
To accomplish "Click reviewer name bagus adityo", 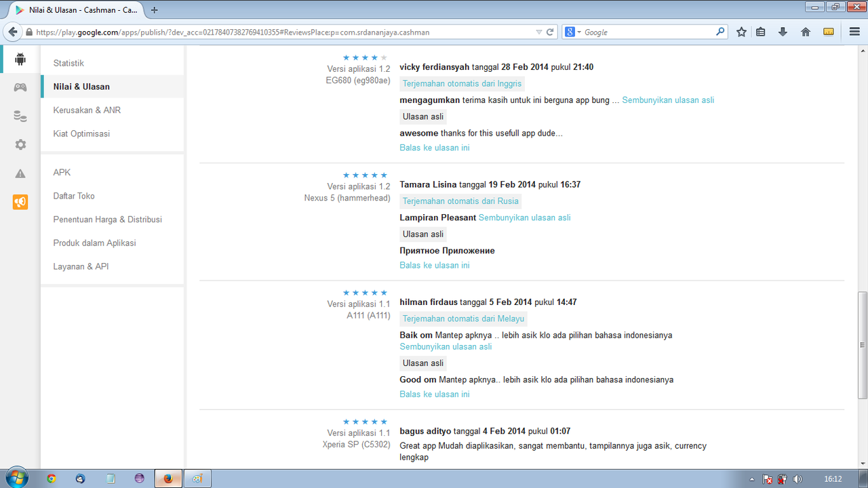I will (425, 431).
